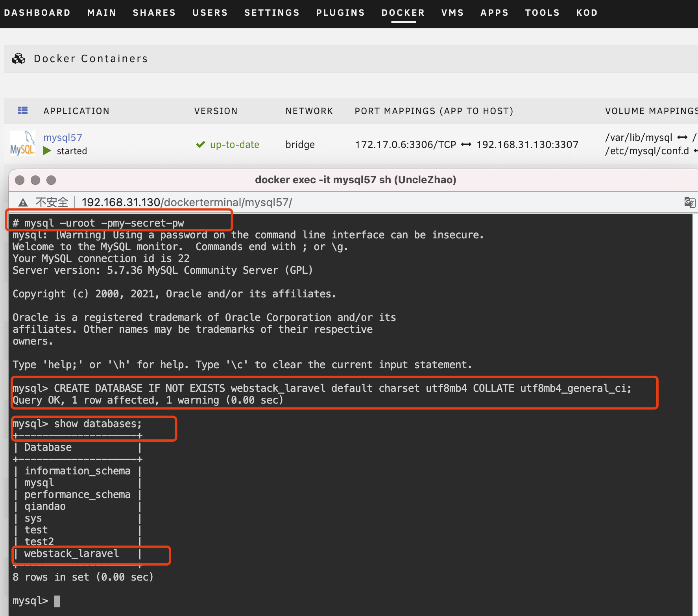The width and height of the screenshot is (698, 616).
Task: Open the VMs page
Action: pyautogui.click(x=452, y=13)
